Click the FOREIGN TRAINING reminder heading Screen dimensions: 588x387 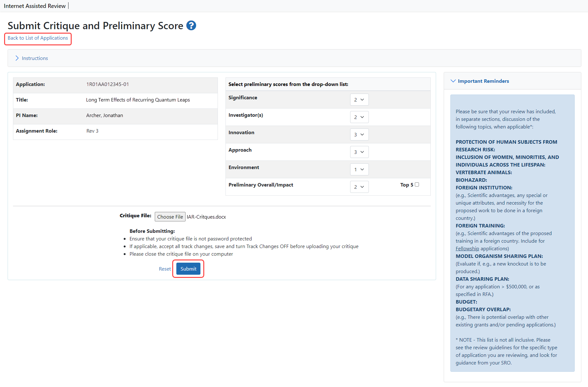(480, 226)
